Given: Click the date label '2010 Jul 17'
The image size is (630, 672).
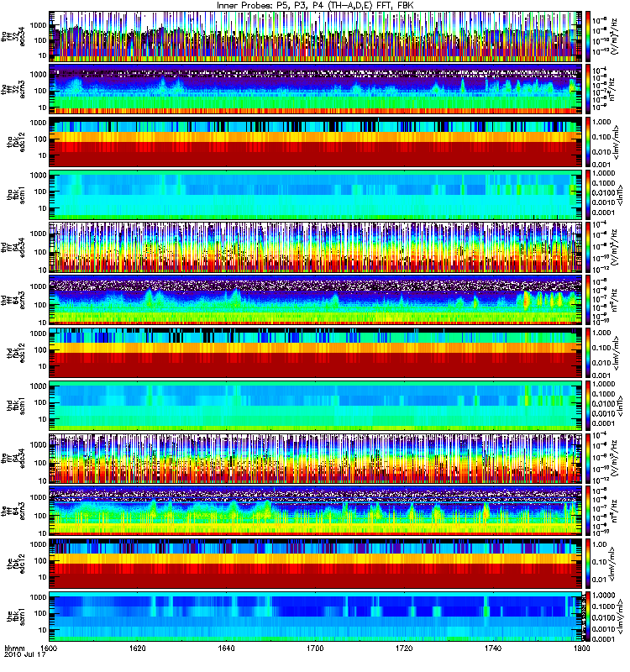Looking at the screenshot, I should pyautogui.click(x=24, y=655).
